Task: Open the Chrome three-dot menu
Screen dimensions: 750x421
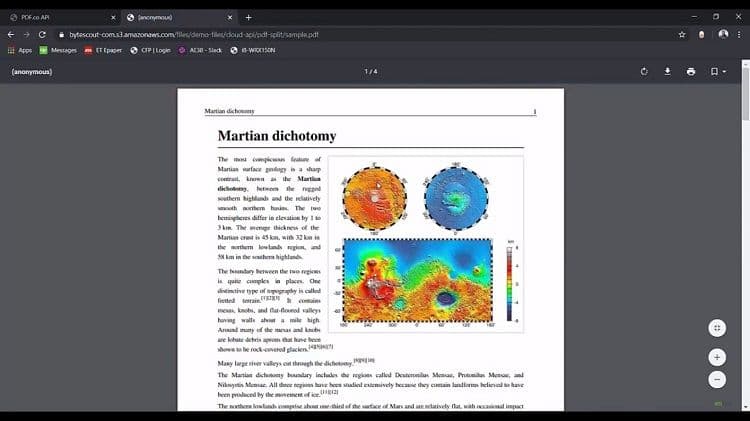Action: point(739,34)
